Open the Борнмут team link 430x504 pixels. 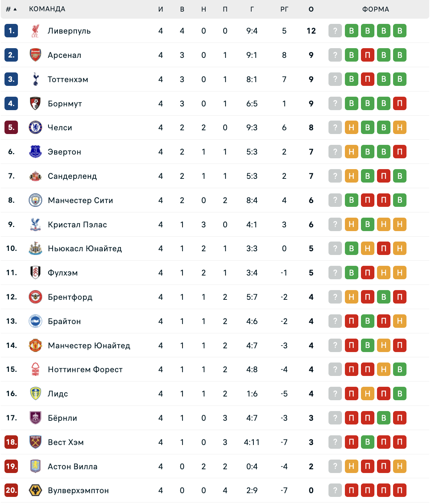[65, 103]
